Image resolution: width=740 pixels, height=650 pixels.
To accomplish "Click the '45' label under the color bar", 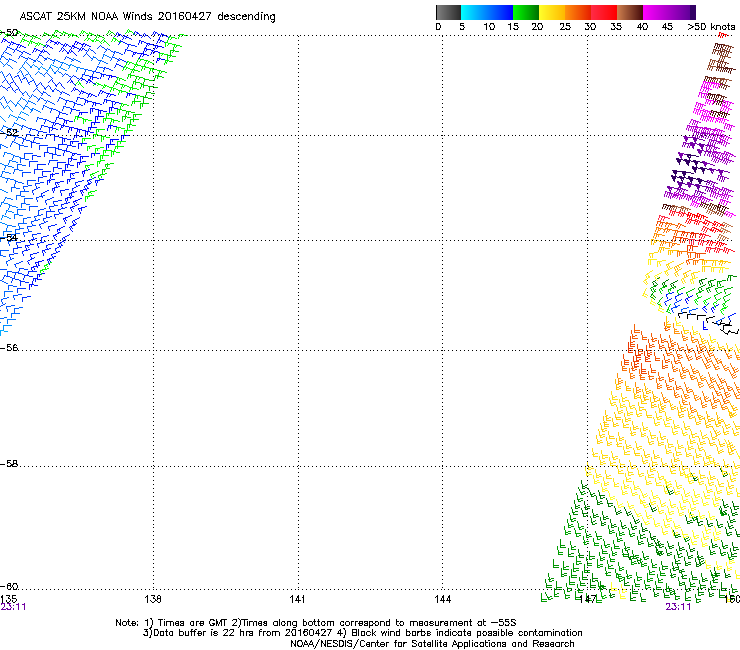I will 667,27.
